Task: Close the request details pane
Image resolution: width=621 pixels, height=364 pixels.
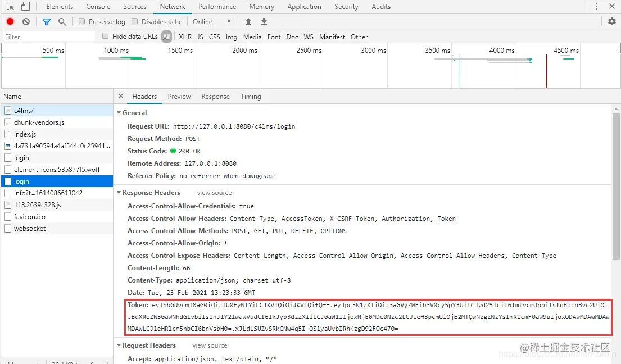Action: 121,95
